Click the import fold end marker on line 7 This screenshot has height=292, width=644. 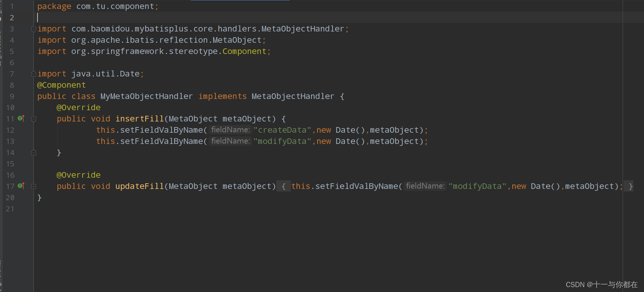33,74
